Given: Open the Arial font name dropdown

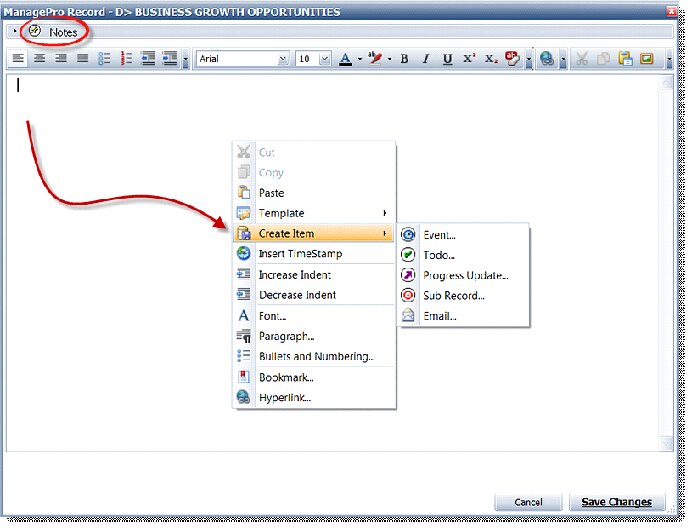Looking at the screenshot, I should coord(283,59).
